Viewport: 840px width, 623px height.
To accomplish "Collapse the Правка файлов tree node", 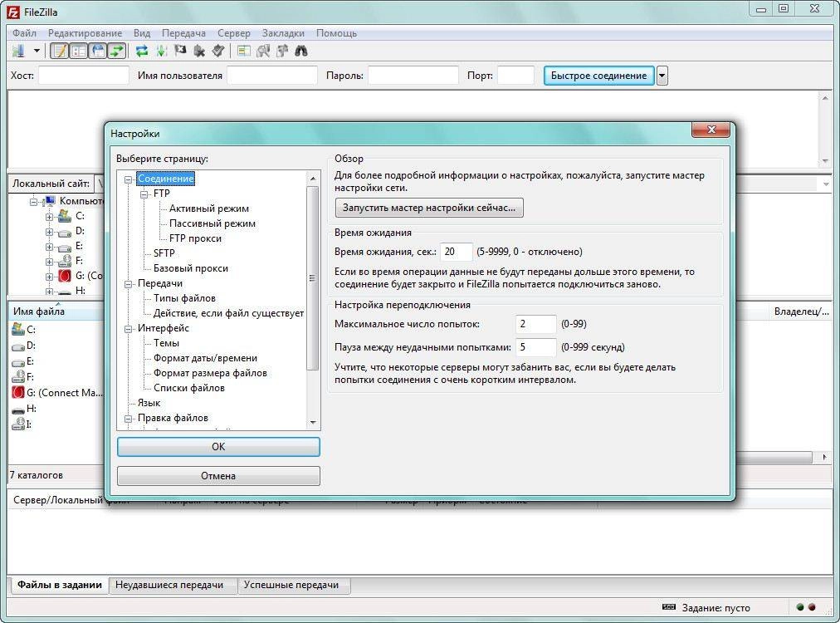I will point(129,419).
